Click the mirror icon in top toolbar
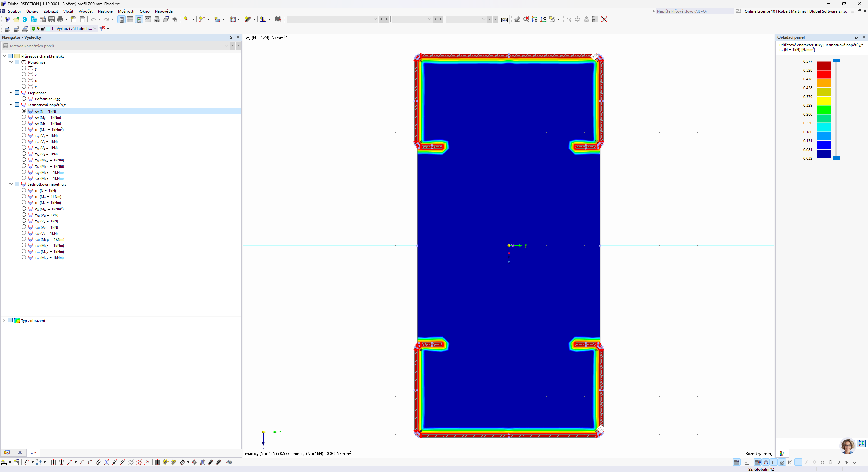Image resolution: width=868 pixels, height=472 pixels. 586,19
